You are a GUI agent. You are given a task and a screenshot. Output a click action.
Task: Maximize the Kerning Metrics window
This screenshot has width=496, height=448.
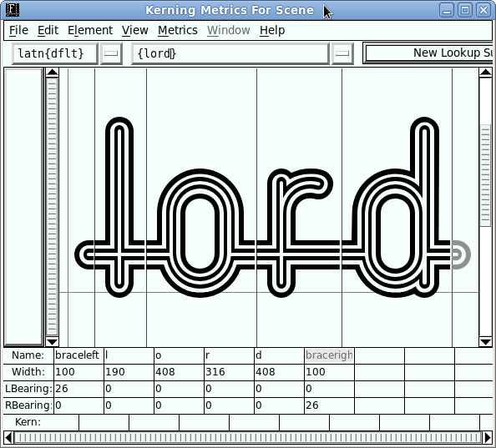click(465, 10)
